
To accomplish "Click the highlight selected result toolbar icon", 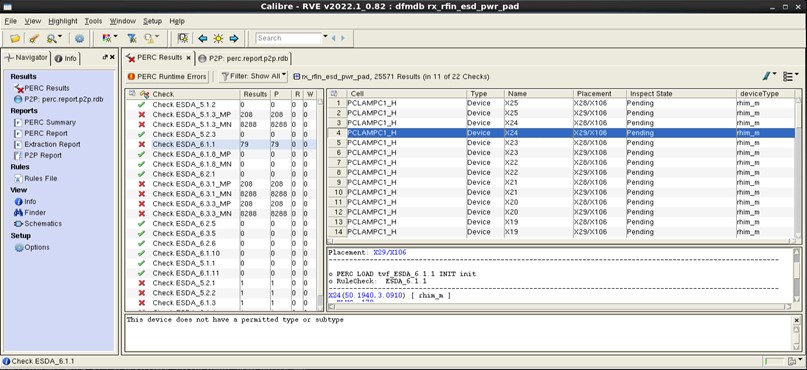I will point(183,39).
